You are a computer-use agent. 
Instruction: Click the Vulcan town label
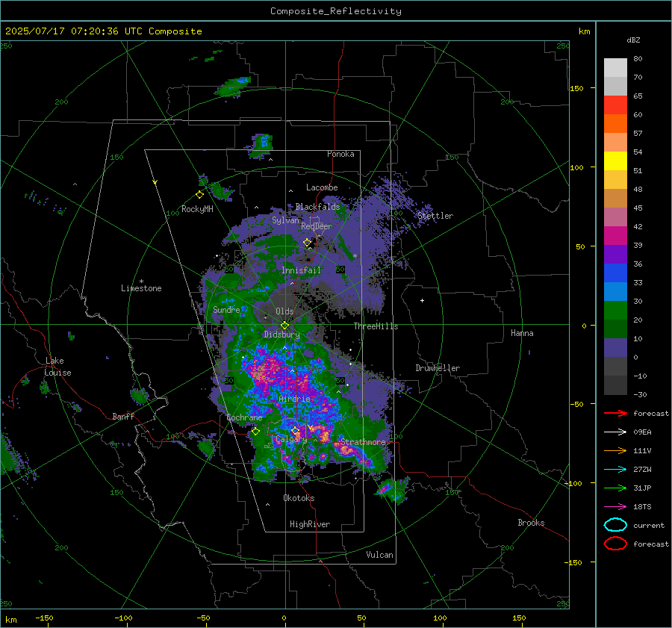tap(379, 555)
